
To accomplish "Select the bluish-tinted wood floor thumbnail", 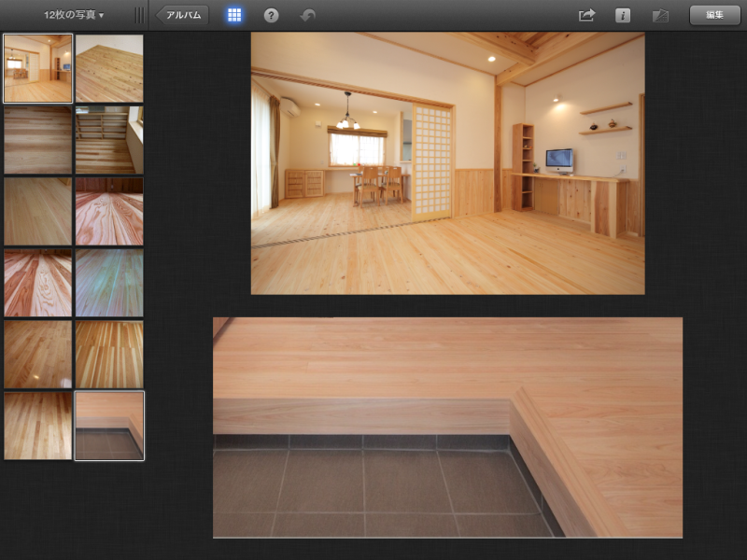I will click(x=109, y=283).
